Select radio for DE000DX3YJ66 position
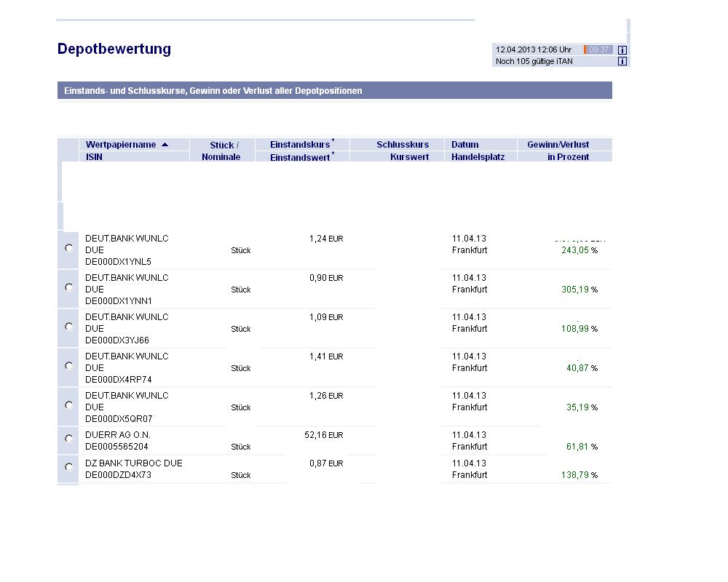 point(68,327)
